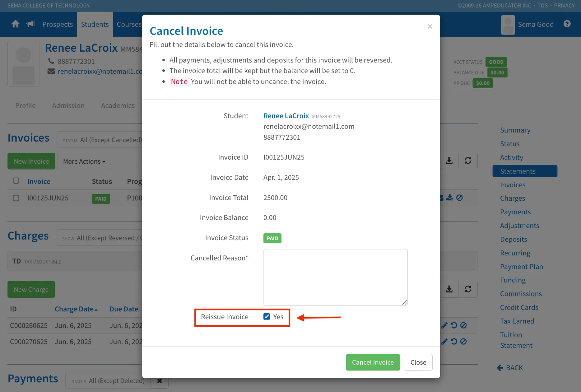Open the help question mark icon
The height and width of the screenshot is (392, 581).
click(567, 24)
